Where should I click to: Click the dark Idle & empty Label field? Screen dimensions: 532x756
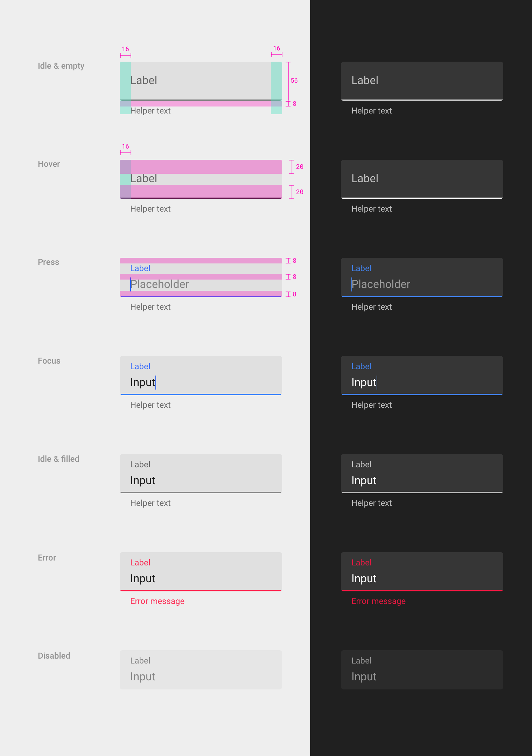(x=422, y=81)
